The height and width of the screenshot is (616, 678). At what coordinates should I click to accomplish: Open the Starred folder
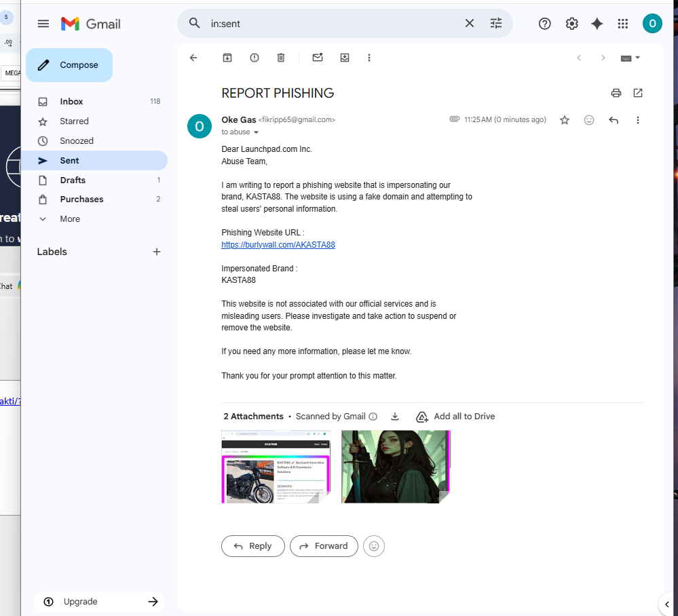(x=94, y=121)
